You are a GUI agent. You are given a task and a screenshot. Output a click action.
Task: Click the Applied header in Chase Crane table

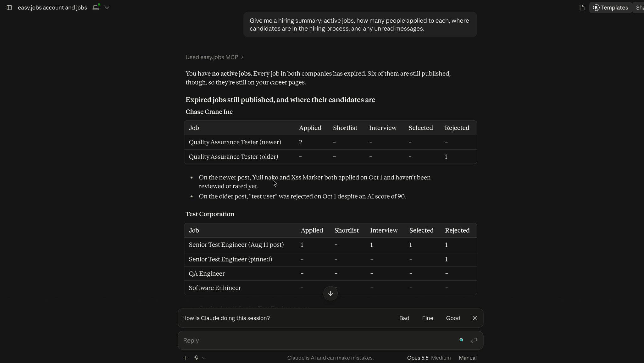click(x=310, y=128)
